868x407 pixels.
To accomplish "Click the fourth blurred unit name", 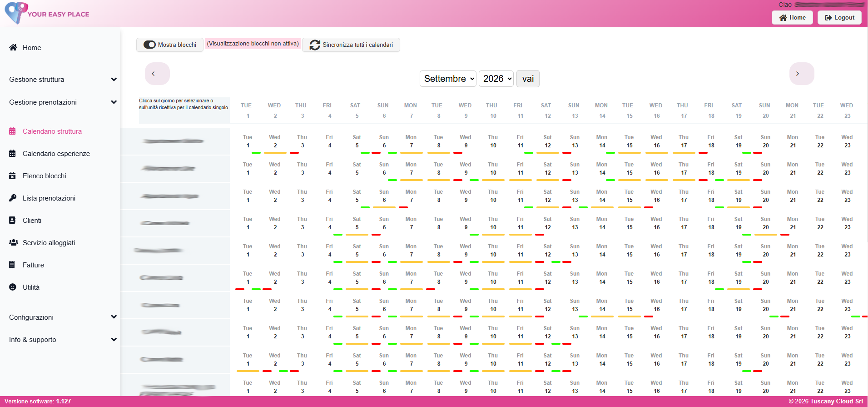I will point(165,223).
